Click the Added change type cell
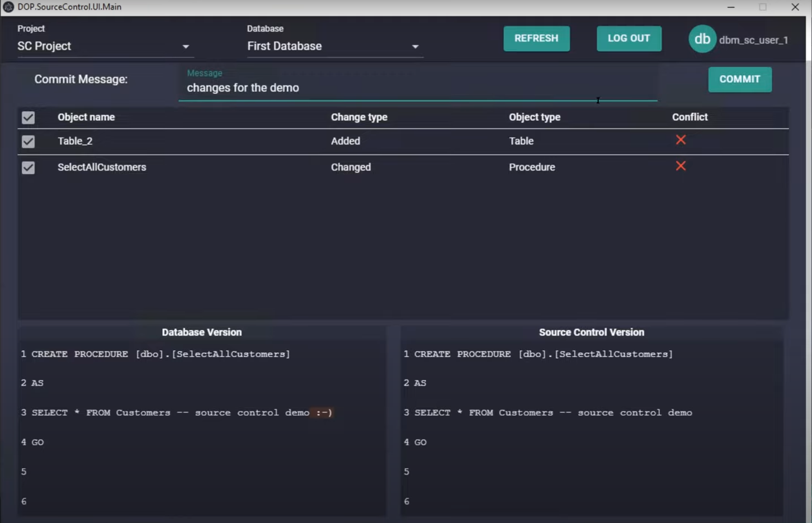Screen dimensions: 812x523 346,141
